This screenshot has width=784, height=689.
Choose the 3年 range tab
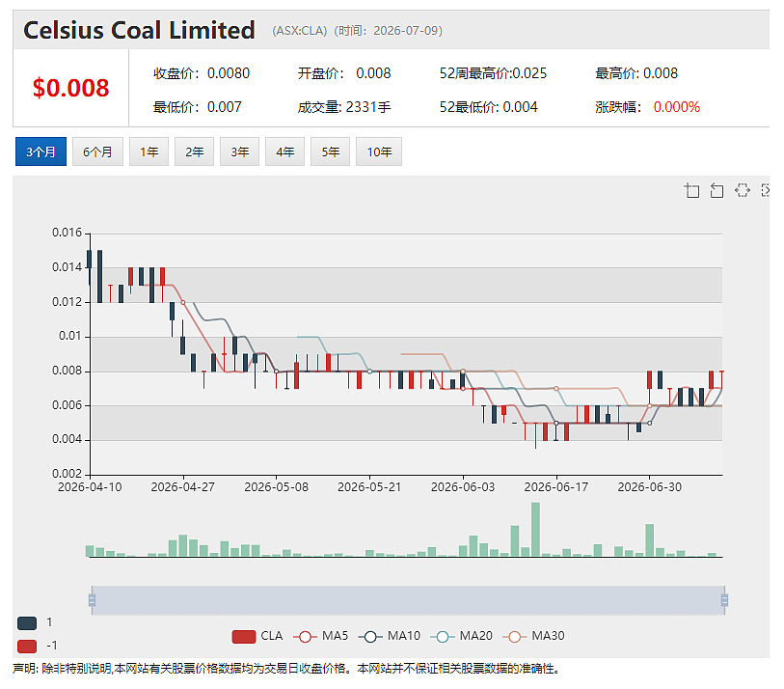tap(239, 152)
